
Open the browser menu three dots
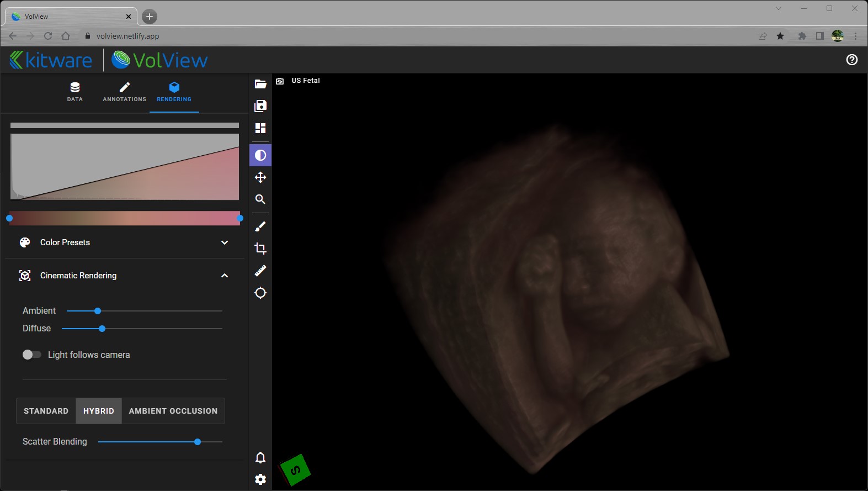856,36
